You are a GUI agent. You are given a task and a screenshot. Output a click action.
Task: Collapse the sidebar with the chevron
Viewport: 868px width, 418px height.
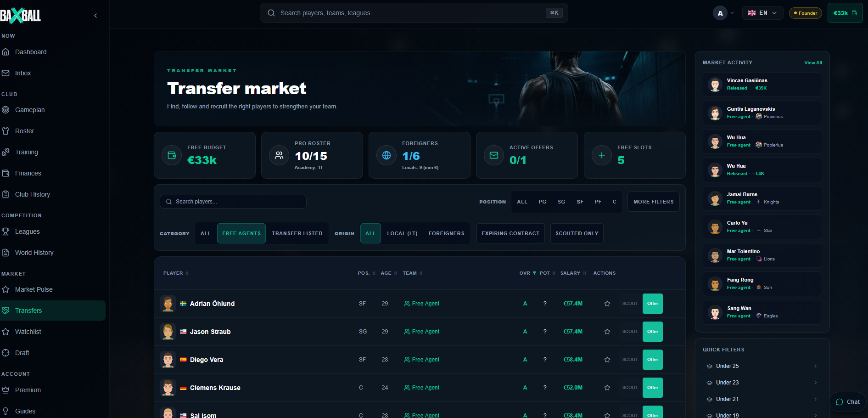point(95,16)
